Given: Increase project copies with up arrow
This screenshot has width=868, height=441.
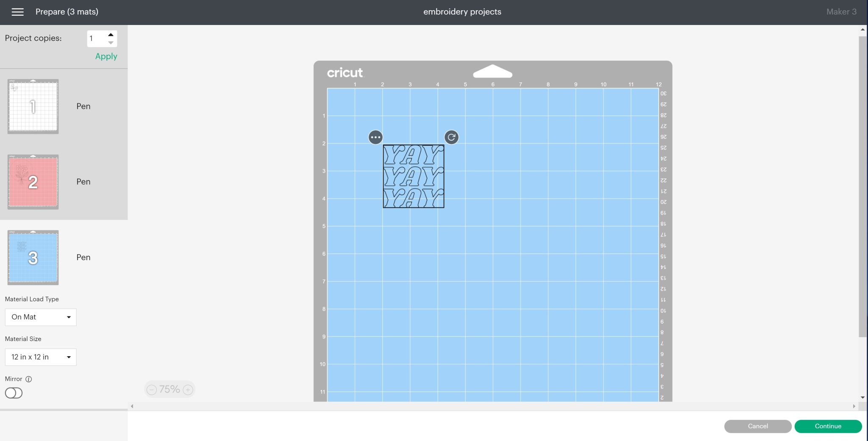Looking at the screenshot, I should click(x=111, y=35).
